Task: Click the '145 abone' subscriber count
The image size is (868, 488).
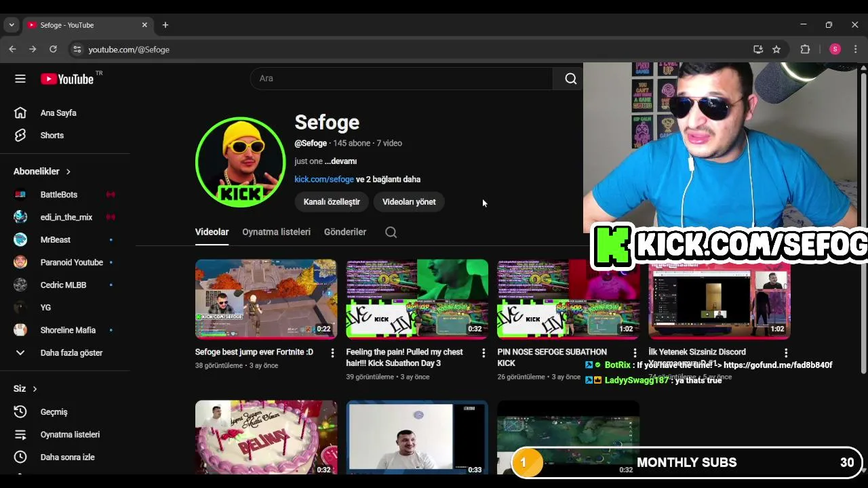Action: [x=352, y=144]
